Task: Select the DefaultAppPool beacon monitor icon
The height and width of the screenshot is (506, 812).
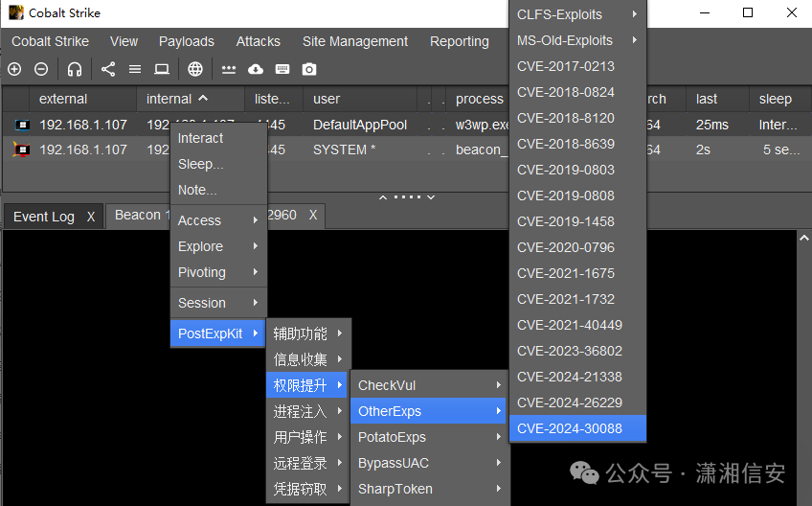Action: (22, 125)
